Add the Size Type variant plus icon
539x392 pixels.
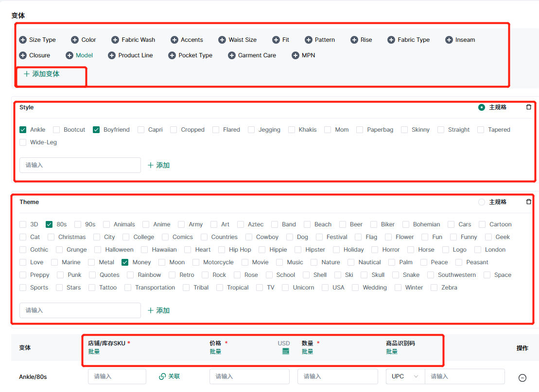23,40
